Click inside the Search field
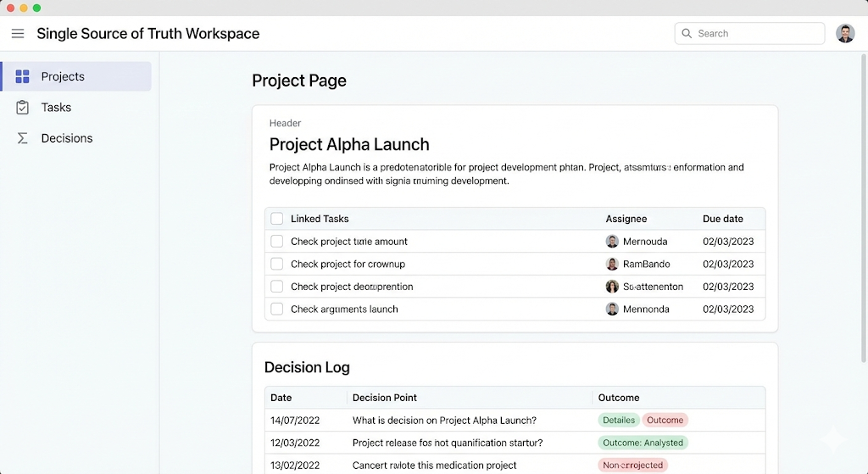Screen dimensions: 868x474 click(x=754, y=34)
